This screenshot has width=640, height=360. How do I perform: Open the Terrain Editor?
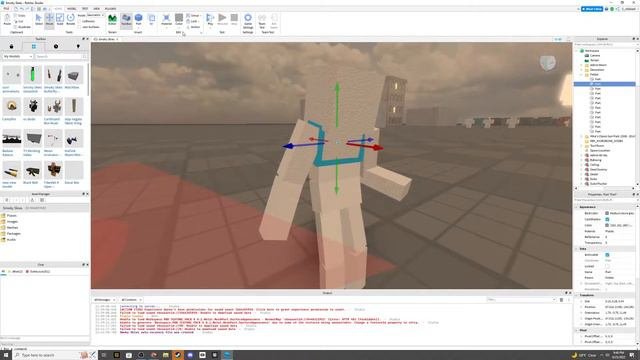[x=112, y=19]
